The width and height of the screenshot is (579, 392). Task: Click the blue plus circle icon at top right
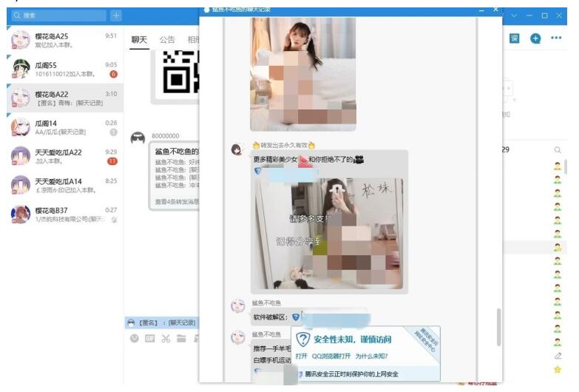536,38
